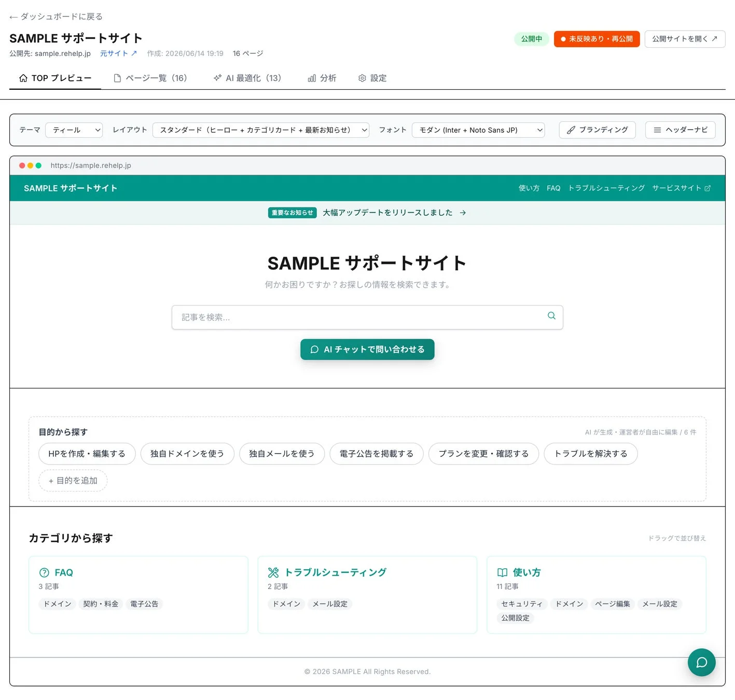Viewport: 735px width, 700px height.
Task: Click the 公開中 status badge
Action: pyautogui.click(x=532, y=39)
